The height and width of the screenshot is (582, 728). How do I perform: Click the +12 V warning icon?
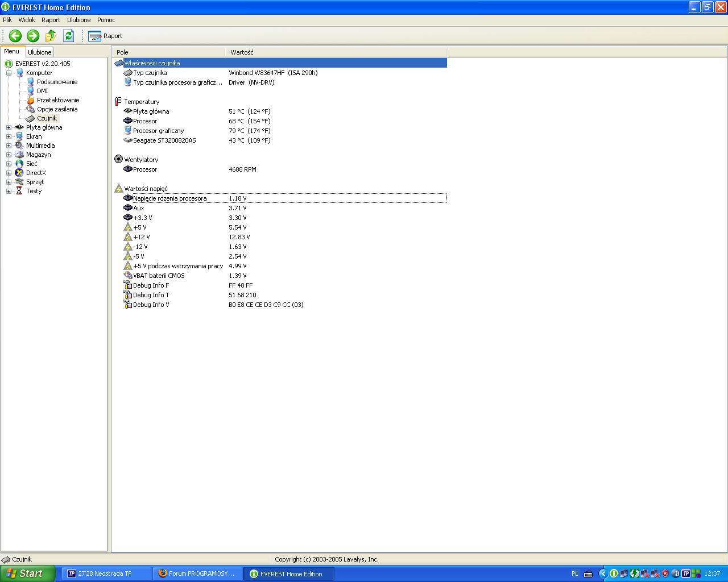128,237
